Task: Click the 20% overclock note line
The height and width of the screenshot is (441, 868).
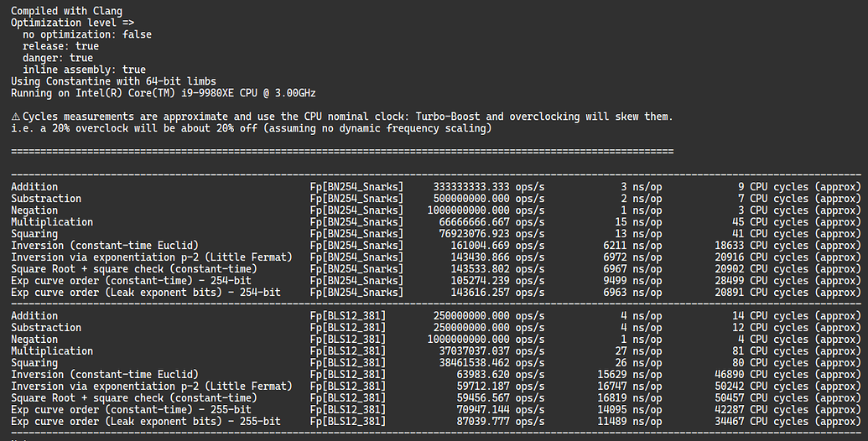Action: tap(251, 128)
